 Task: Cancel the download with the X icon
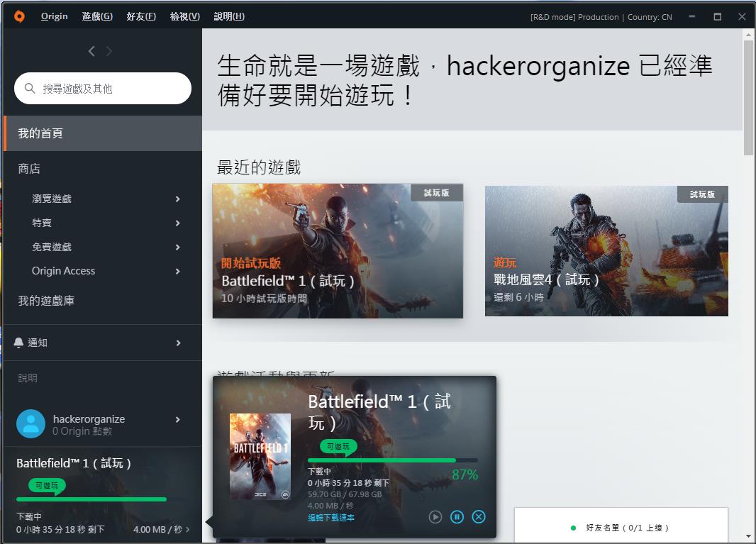point(479,517)
